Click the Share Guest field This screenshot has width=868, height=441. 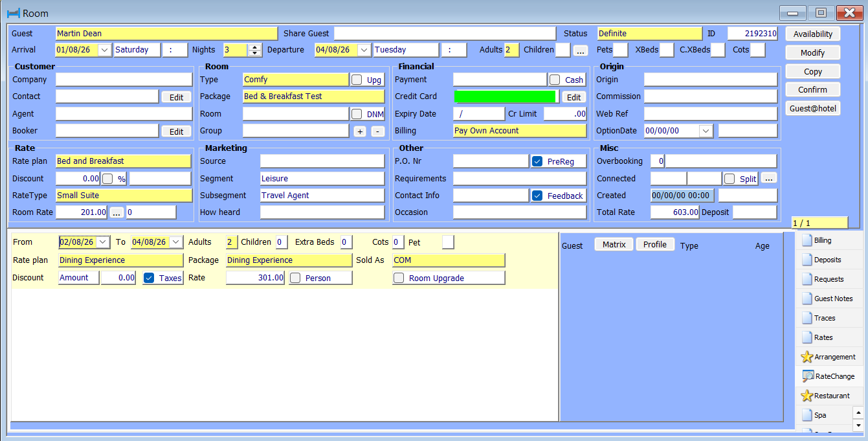445,34
